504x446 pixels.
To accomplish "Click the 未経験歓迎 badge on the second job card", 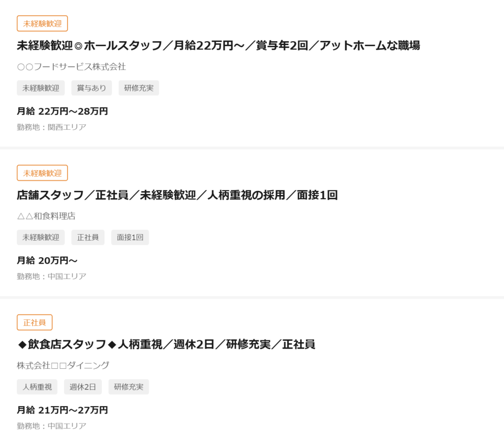I will point(42,173).
